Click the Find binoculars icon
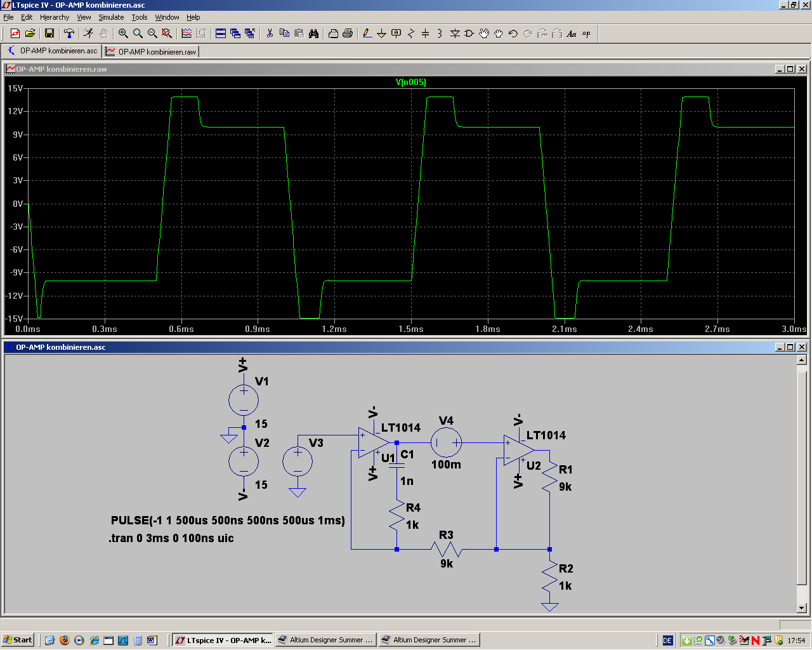Viewport: 812px width, 650px height. pos(313,34)
